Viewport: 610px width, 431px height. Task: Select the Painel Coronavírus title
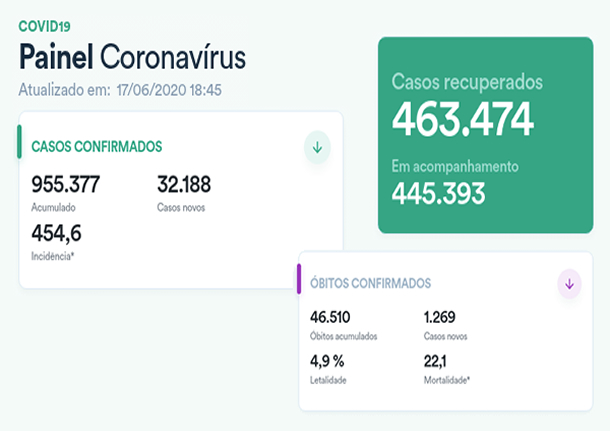132,56
